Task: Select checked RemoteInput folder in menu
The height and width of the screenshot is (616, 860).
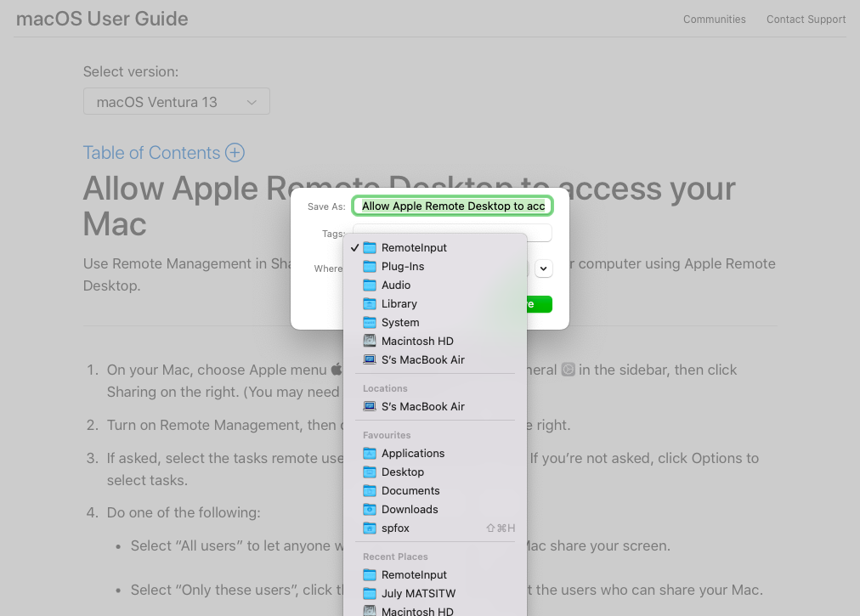Action: 435,248
